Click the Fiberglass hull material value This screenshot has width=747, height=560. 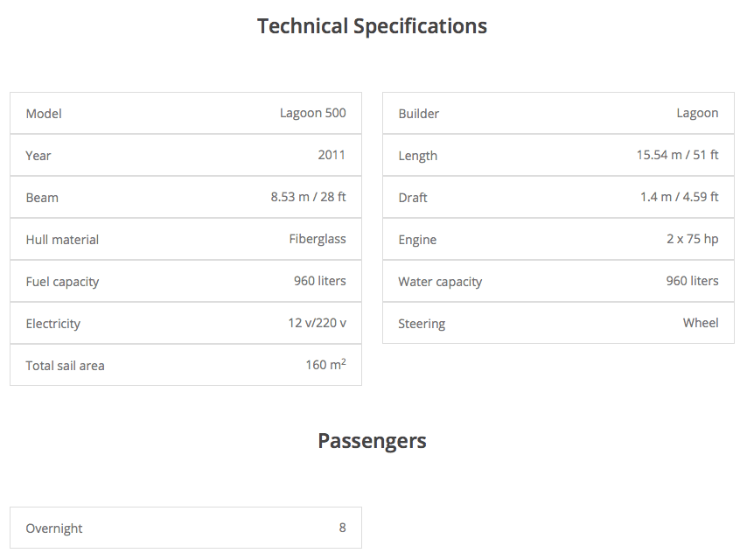click(318, 239)
